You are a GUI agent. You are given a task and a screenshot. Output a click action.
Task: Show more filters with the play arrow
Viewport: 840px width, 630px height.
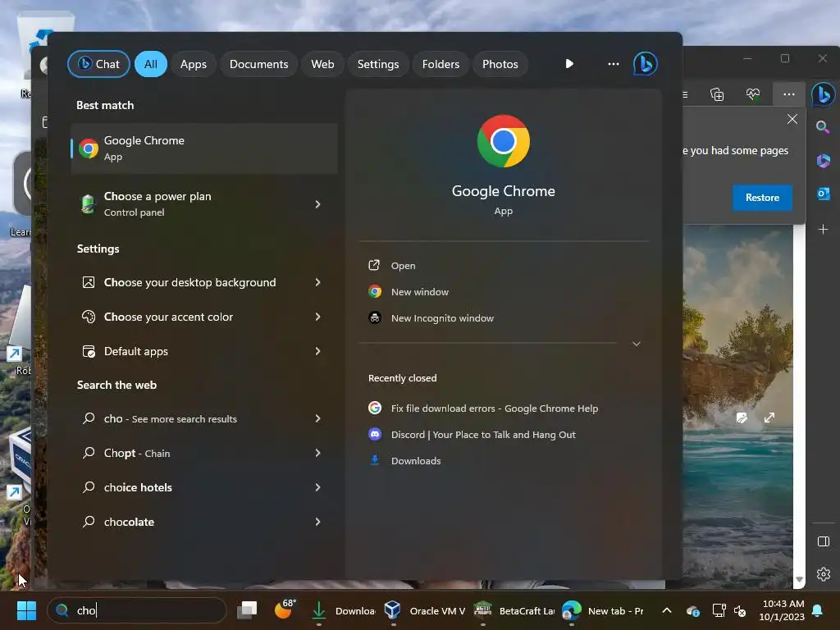coord(569,64)
